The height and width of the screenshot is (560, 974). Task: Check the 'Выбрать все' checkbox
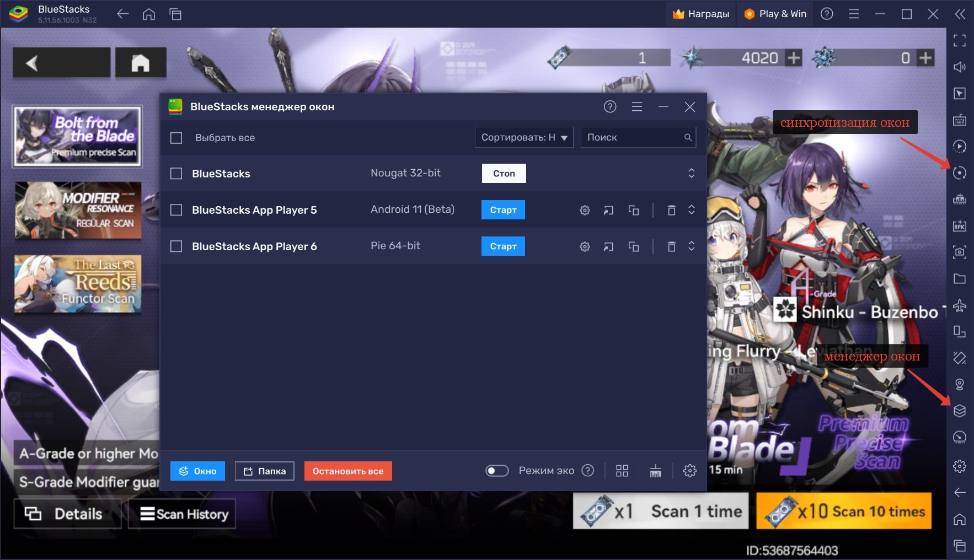[x=176, y=138]
